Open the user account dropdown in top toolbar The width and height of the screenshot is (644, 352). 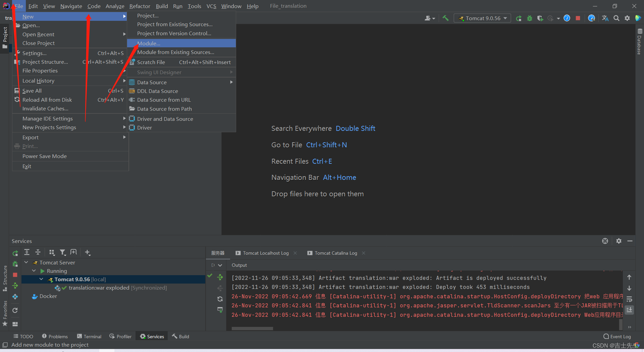point(430,18)
